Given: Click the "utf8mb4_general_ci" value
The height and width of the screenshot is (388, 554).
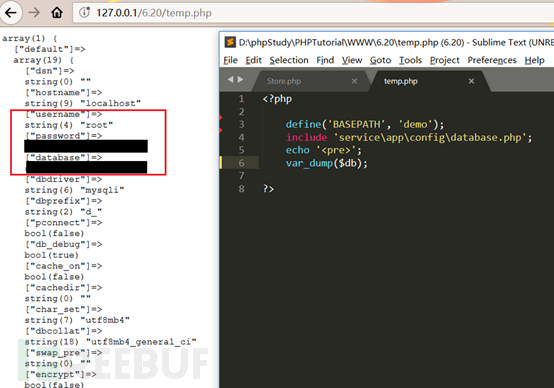Looking at the screenshot, I should pos(141,342).
